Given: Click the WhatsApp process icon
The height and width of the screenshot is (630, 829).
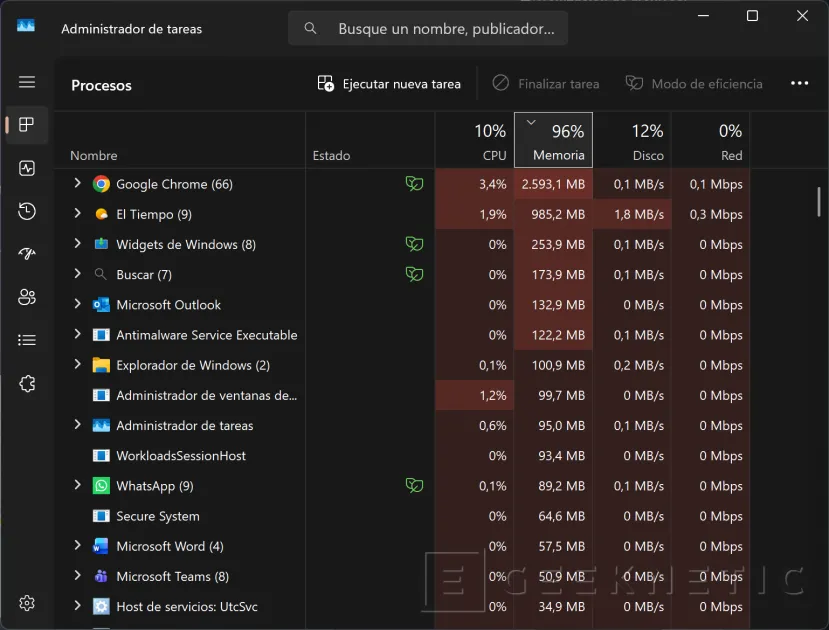Looking at the screenshot, I should pyautogui.click(x=101, y=486).
